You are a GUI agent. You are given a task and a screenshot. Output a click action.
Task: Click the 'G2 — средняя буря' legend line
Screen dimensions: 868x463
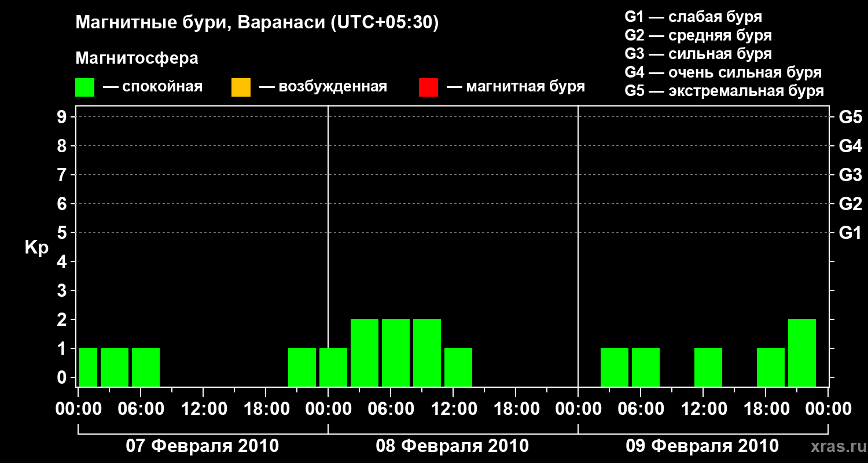click(698, 35)
